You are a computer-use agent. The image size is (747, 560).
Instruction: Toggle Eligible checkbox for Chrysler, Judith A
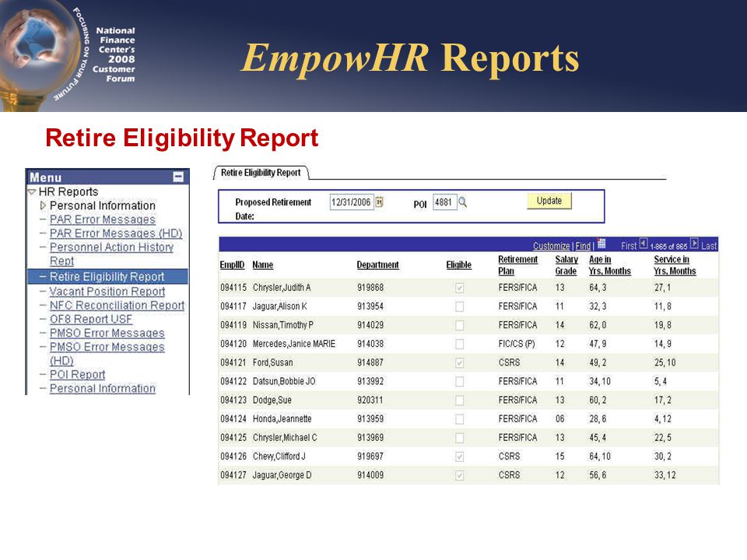tap(459, 288)
